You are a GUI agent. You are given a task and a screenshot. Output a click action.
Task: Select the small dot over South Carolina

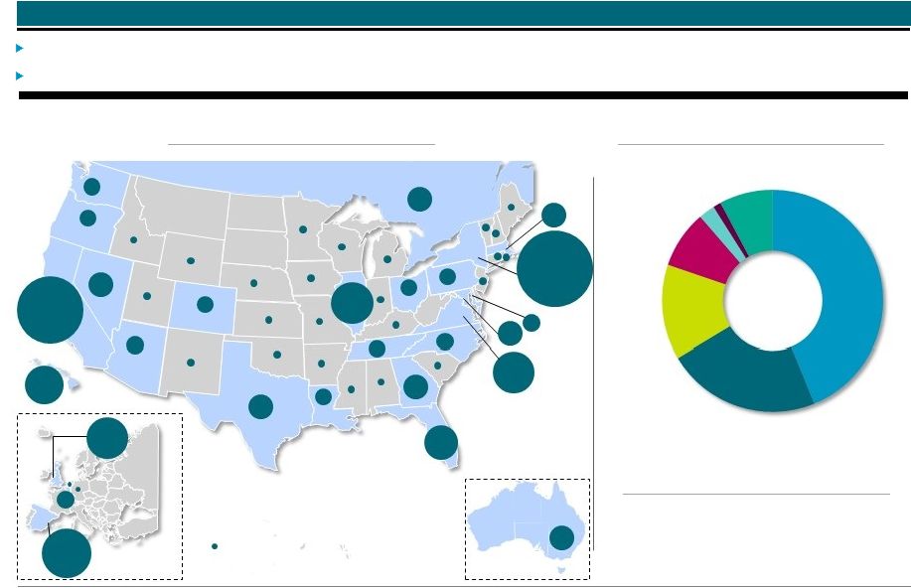437,366
